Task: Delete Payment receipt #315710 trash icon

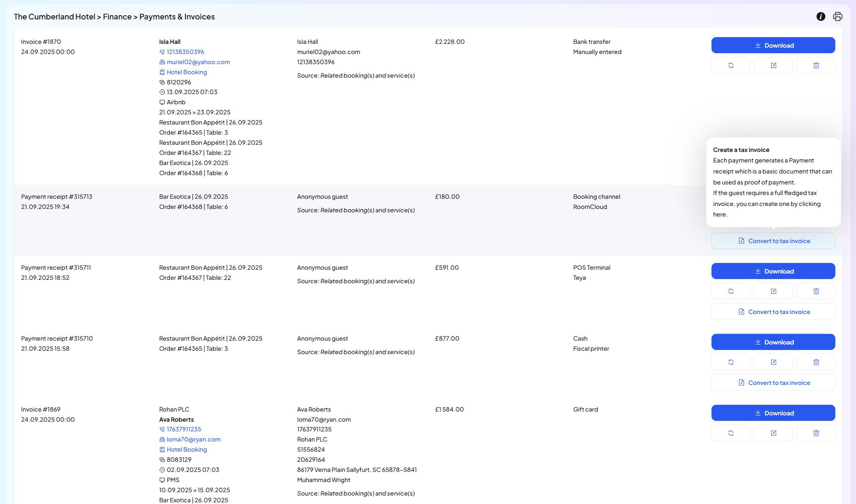Action: (x=816, y=362)
